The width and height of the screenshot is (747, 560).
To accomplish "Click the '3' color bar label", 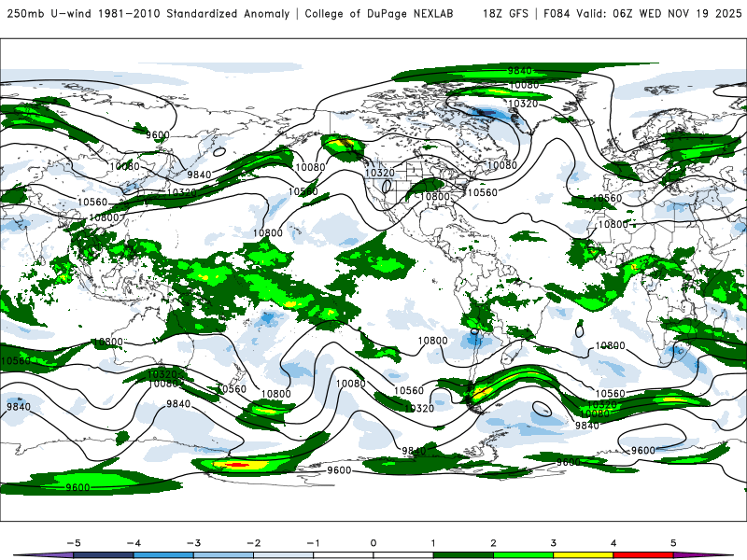I will pos(553,543).
